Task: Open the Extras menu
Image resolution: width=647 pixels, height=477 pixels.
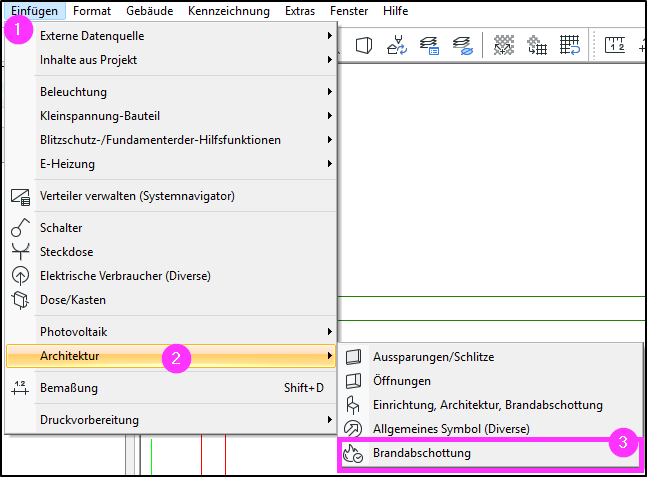Action: coord(300,11)
